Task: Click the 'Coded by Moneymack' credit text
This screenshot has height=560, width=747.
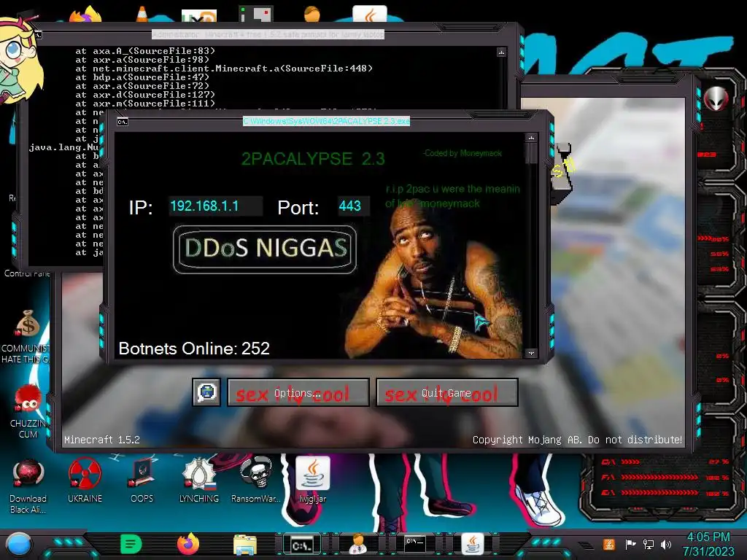Action: [x=462, y=153]
